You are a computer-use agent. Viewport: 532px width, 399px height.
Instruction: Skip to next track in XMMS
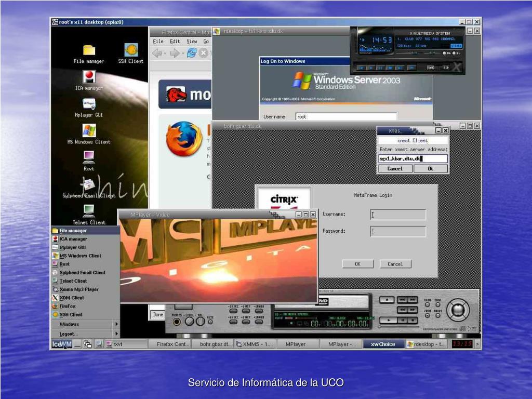point(400,68)
